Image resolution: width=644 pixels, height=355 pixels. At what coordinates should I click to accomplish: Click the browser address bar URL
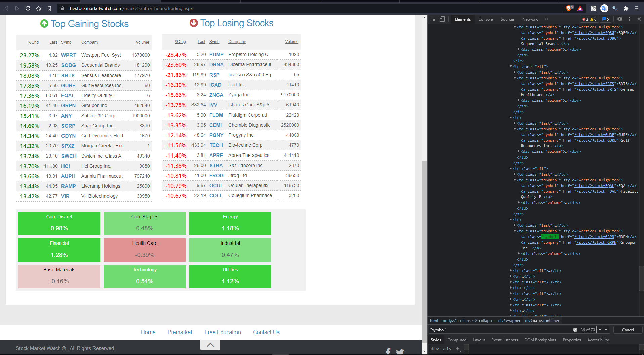click(x=130, y=8)
